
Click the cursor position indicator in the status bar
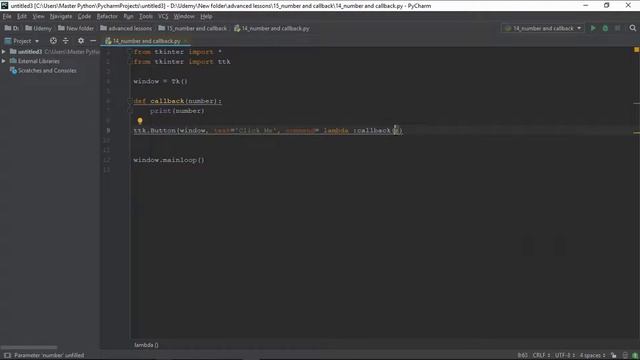tap(522, 355)
